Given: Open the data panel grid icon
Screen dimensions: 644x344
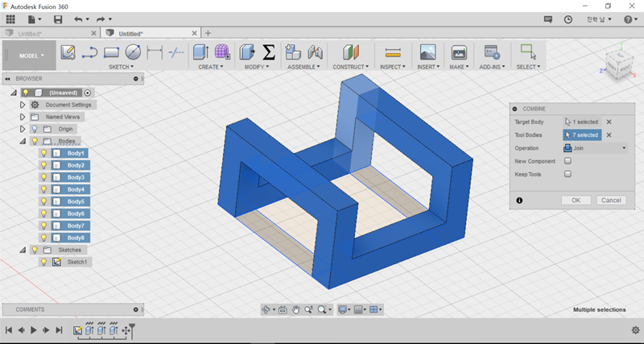Looking at the screenshot, I should (10, 19).
